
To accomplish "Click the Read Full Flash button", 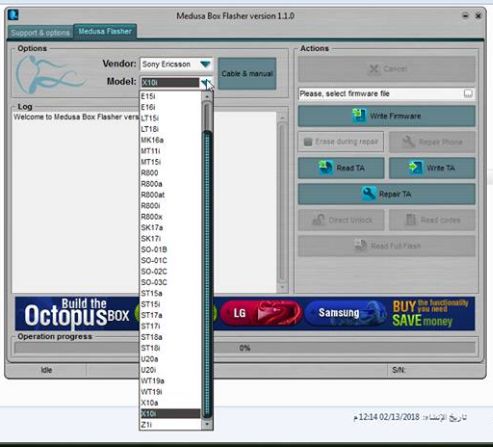I will [387, 246].
